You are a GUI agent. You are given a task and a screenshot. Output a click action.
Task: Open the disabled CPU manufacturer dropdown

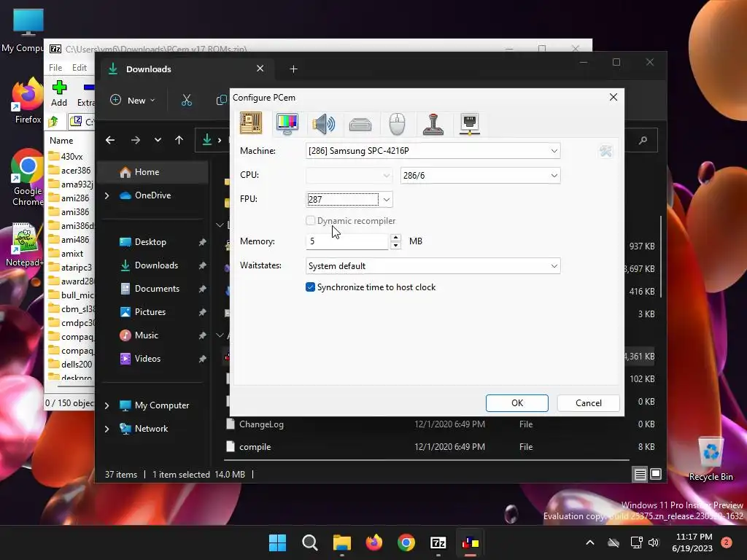[x=349, y=175]
